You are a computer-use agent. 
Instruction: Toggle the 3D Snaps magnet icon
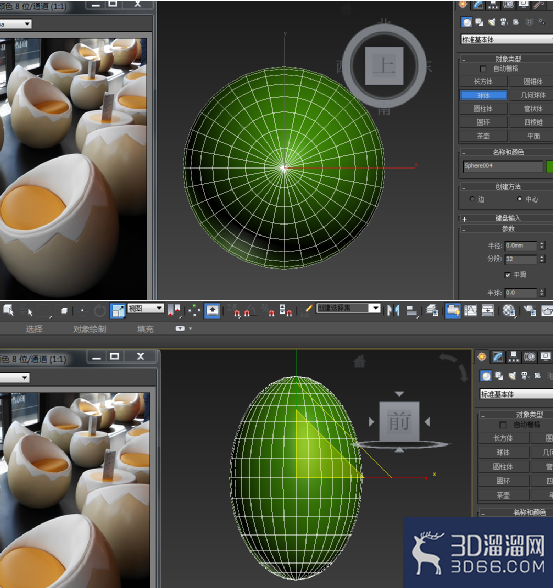tap(235, 310)
